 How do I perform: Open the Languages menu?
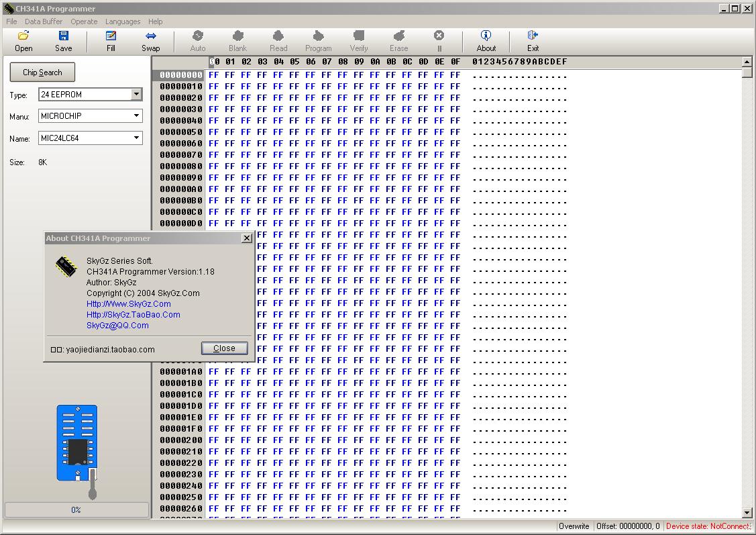pos(123,21)
